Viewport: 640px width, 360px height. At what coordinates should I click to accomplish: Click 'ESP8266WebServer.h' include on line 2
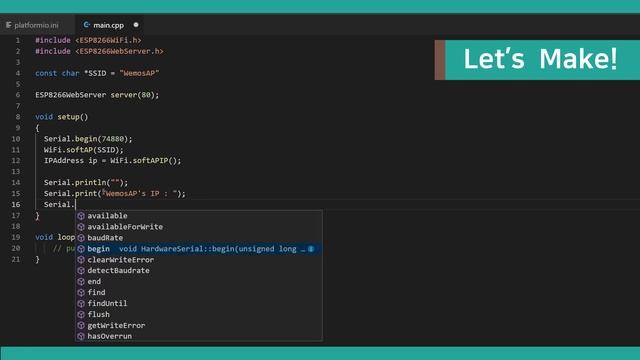click(x=119, y=51)
